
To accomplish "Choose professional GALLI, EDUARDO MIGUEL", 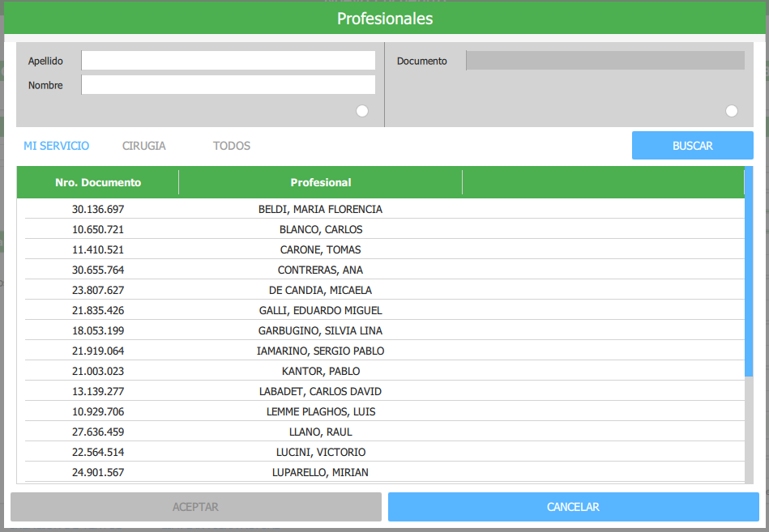I will (x=320, y=310).
